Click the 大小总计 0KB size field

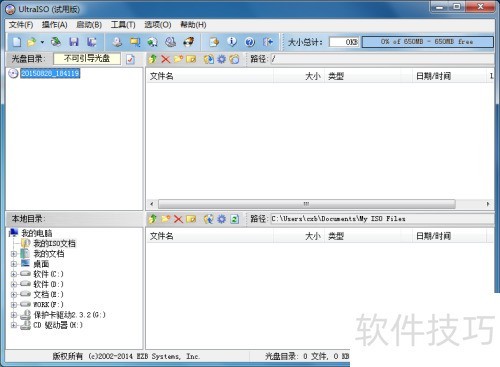344,42
